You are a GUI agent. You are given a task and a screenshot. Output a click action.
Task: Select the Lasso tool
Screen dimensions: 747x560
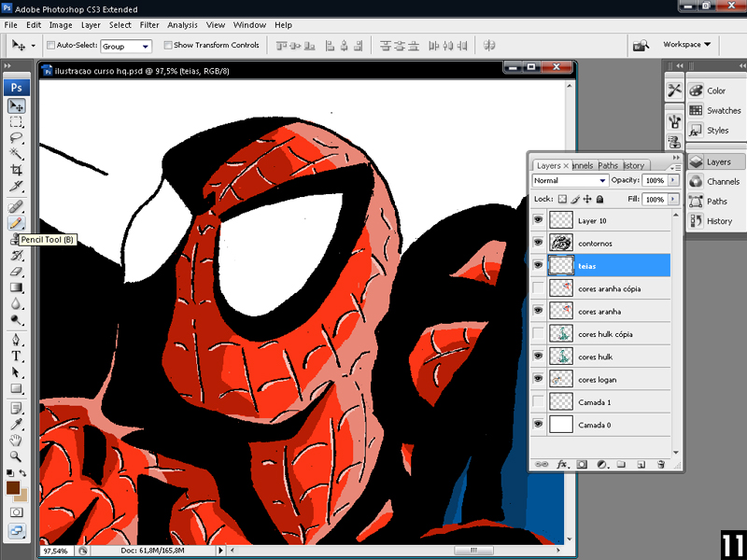tap(16, 138)
